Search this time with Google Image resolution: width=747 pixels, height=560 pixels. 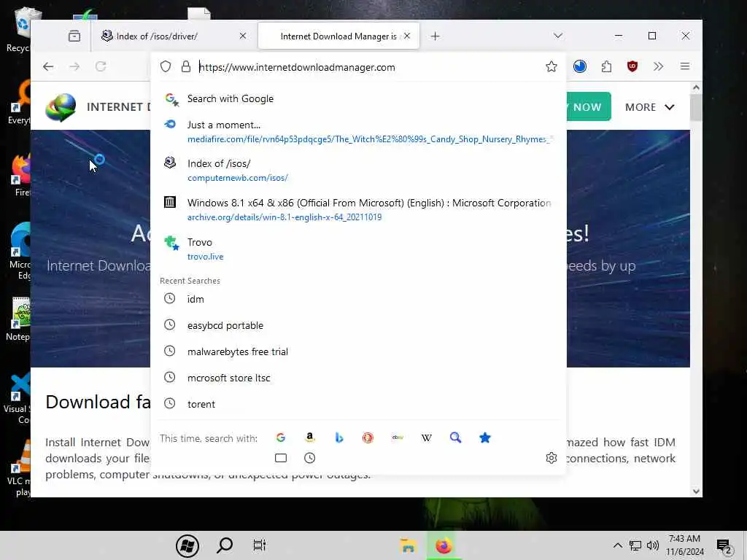tap(281, 437)
